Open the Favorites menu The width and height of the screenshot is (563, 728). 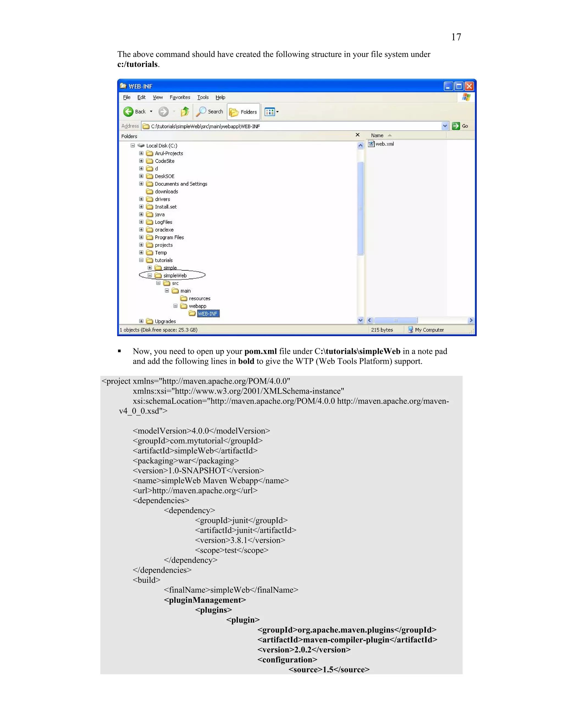[180, 97]
